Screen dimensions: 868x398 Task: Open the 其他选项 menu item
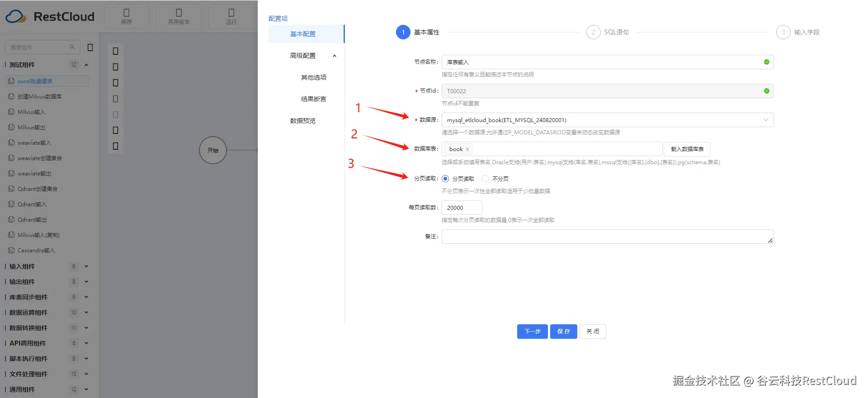[314, 77]
